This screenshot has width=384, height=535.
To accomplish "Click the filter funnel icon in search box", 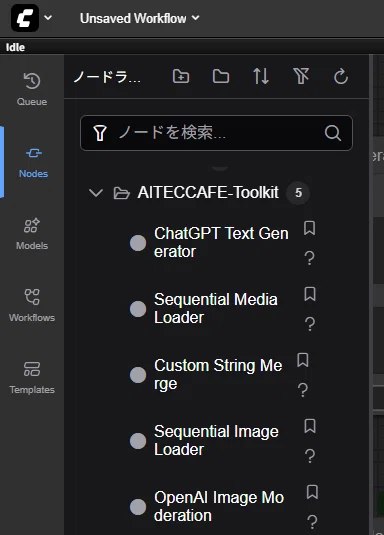I will point(100,133).
